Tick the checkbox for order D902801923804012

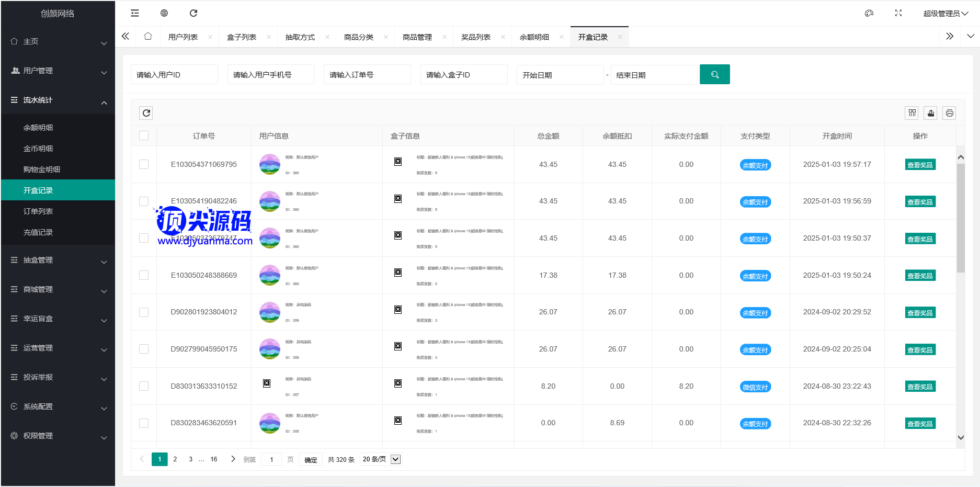click(x=144, y=312)
